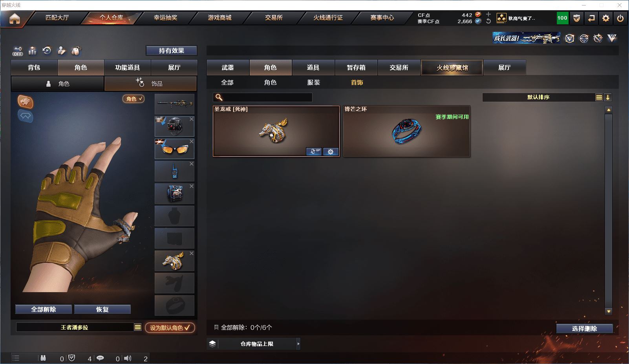Toggle the OFF key switch icon
629x364 pixels.
[18, 51]
